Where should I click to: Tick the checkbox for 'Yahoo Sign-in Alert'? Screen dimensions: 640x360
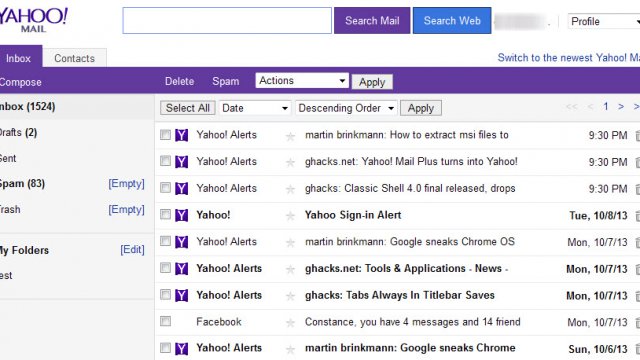point(165,214)
